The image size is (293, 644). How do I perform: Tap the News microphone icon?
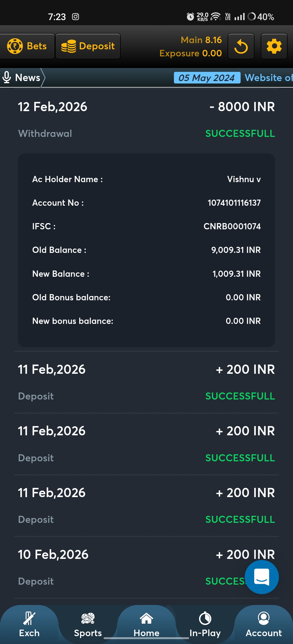7,78
